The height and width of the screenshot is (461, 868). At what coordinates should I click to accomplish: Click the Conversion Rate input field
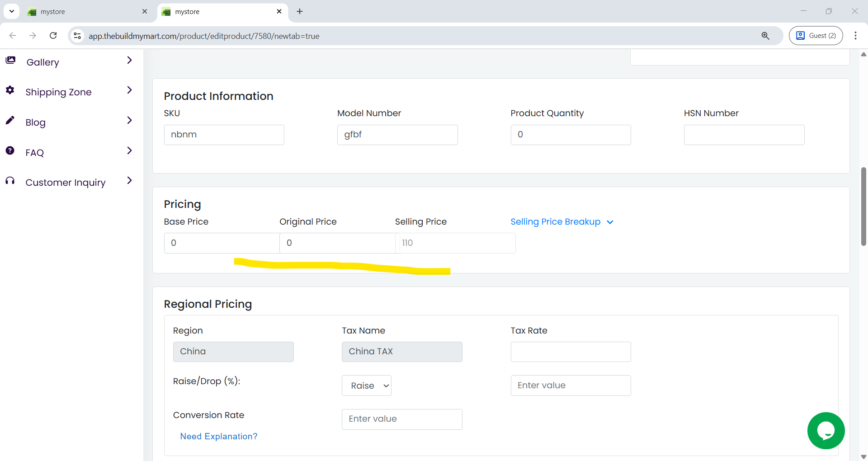pos(402,419)
